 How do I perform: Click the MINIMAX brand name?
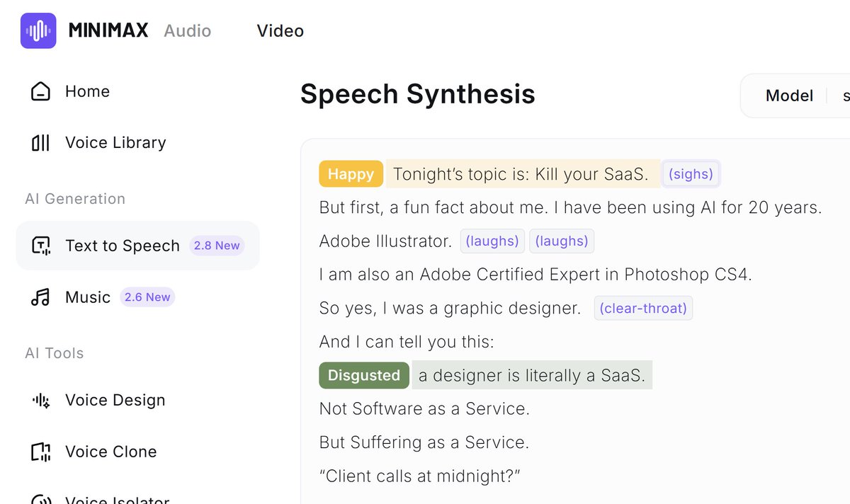[108, 30]
